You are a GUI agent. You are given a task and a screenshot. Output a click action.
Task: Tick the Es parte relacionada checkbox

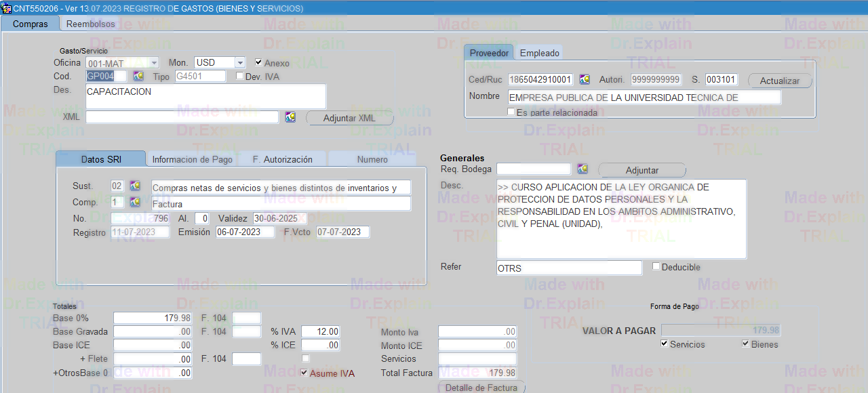[511, 112]
